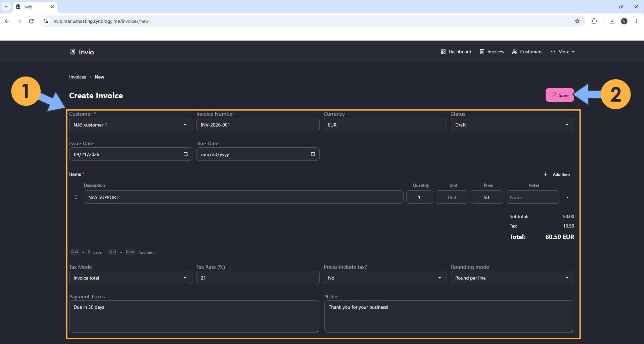Open the Rounding mode dropdown

click(512, 278)
